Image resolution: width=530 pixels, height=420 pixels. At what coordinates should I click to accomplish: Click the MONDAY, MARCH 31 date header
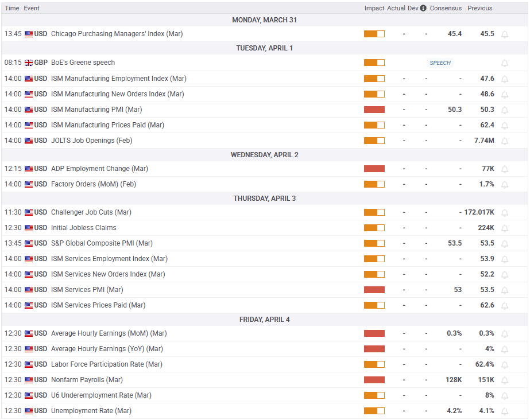coord(264,20)
